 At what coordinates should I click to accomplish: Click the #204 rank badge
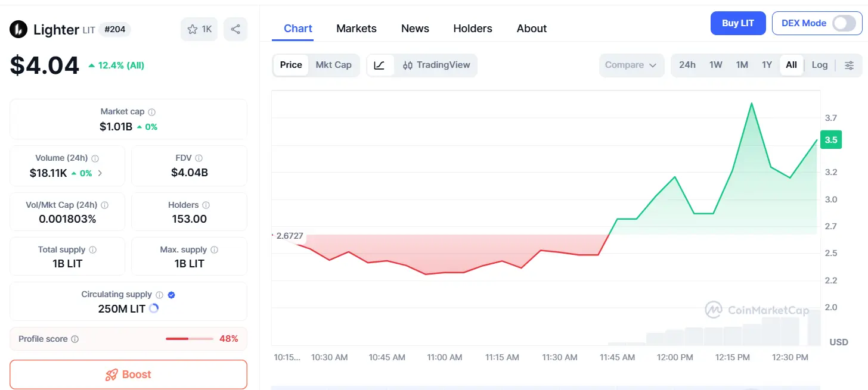pos(115,29)
